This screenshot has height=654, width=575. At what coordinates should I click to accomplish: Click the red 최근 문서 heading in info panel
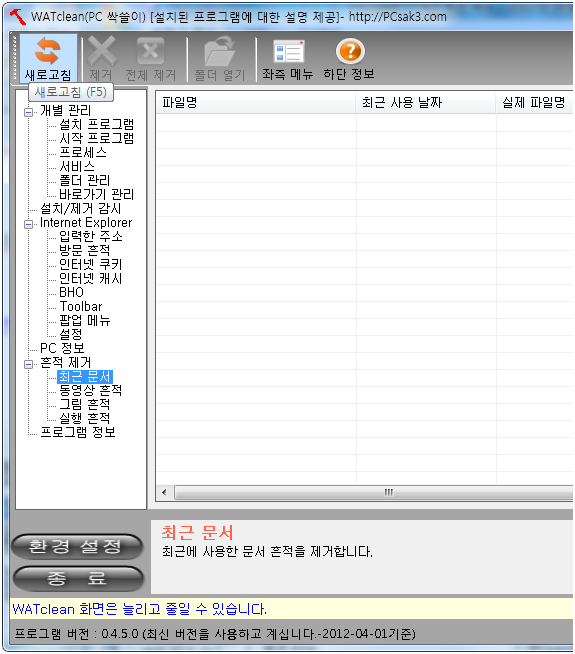pyautogui.click(x=197, y=533)
